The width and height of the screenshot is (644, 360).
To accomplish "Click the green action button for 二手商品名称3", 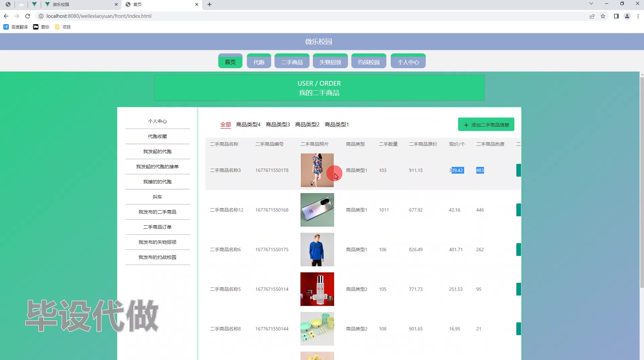I will pos(519,170).
